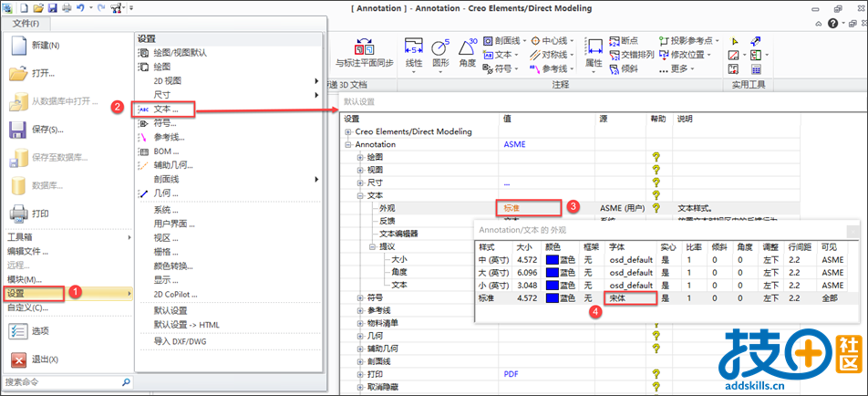Click the 符号 icon in ribbon

coord(489,68)
